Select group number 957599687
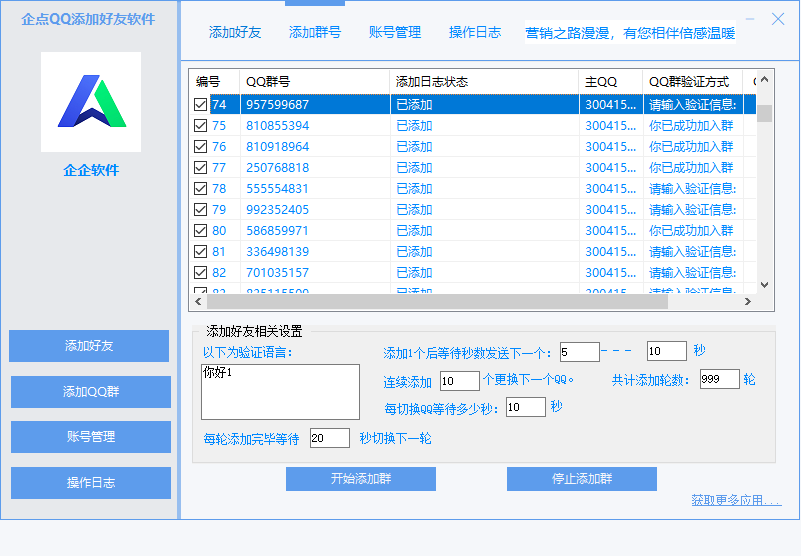Viewport: 801px width, 556px height. point(277,105)
